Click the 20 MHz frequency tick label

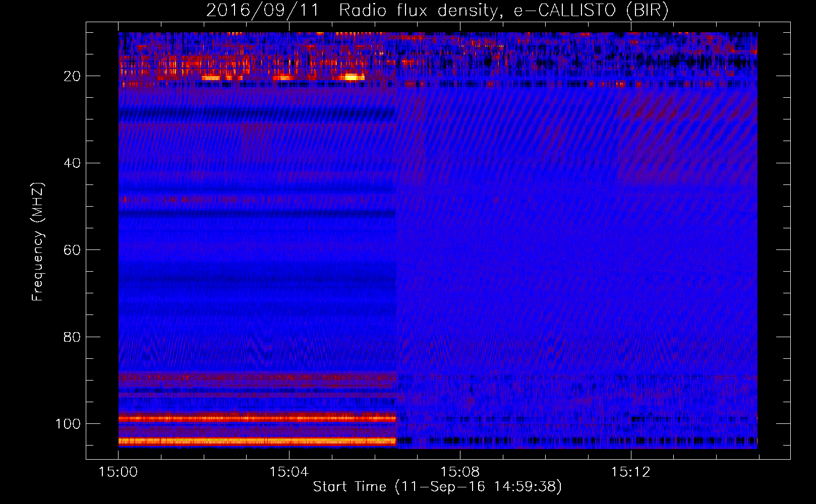[72, 76]
